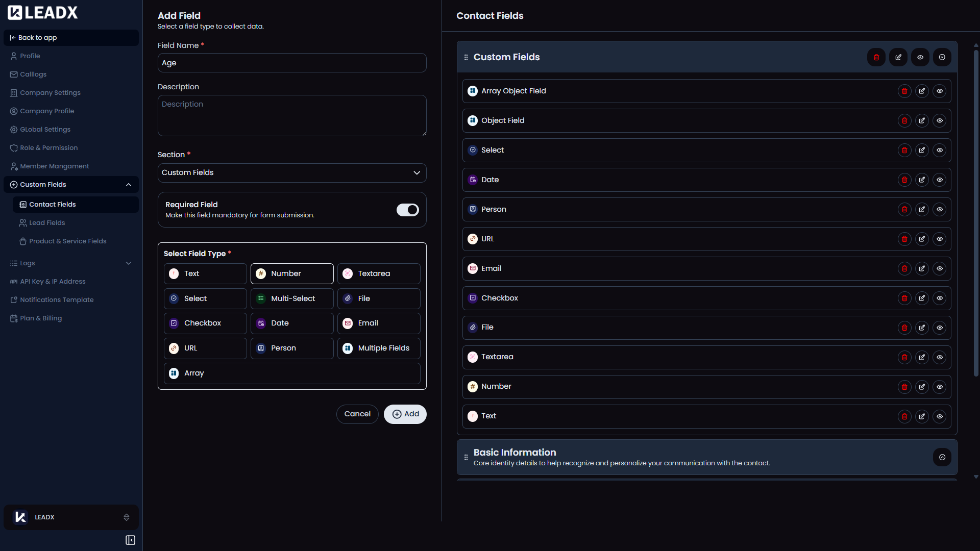980x551 pixels.
Task: Click the trash icon in Custom Fields header
Action: [x=876, y=57]
